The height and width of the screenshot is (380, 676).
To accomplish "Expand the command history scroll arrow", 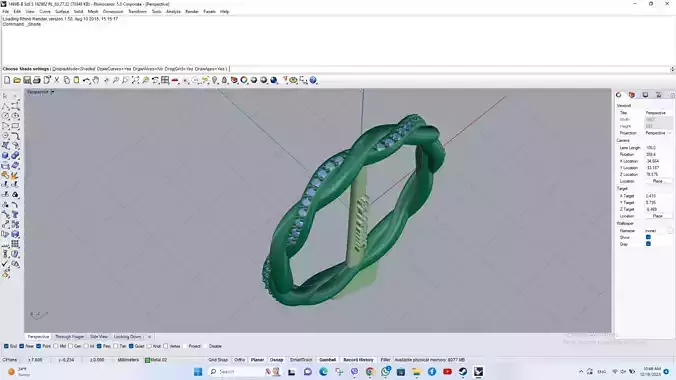I will [x=672, y=69].
